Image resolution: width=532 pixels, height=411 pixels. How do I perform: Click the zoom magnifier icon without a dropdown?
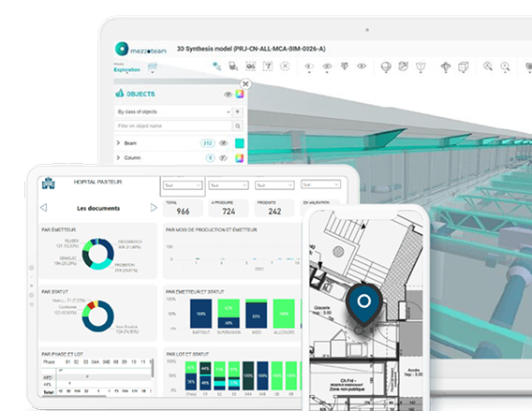point(488,66)
